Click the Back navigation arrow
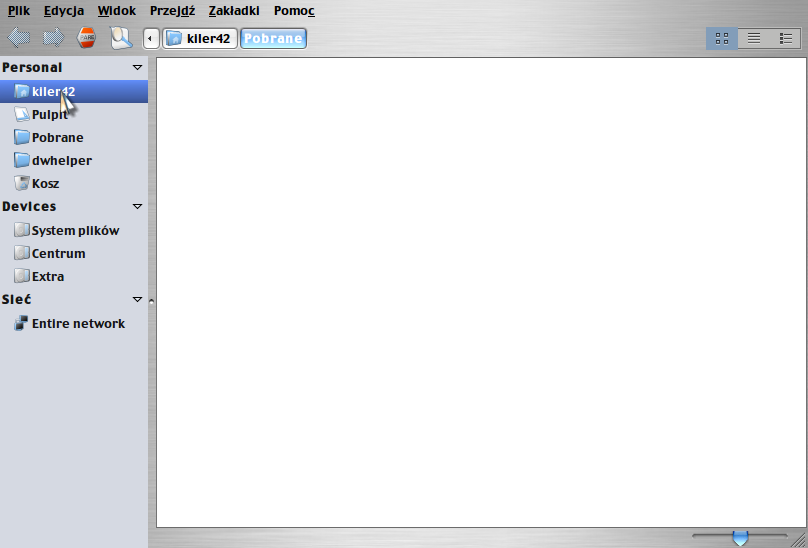 pos(19,38)
